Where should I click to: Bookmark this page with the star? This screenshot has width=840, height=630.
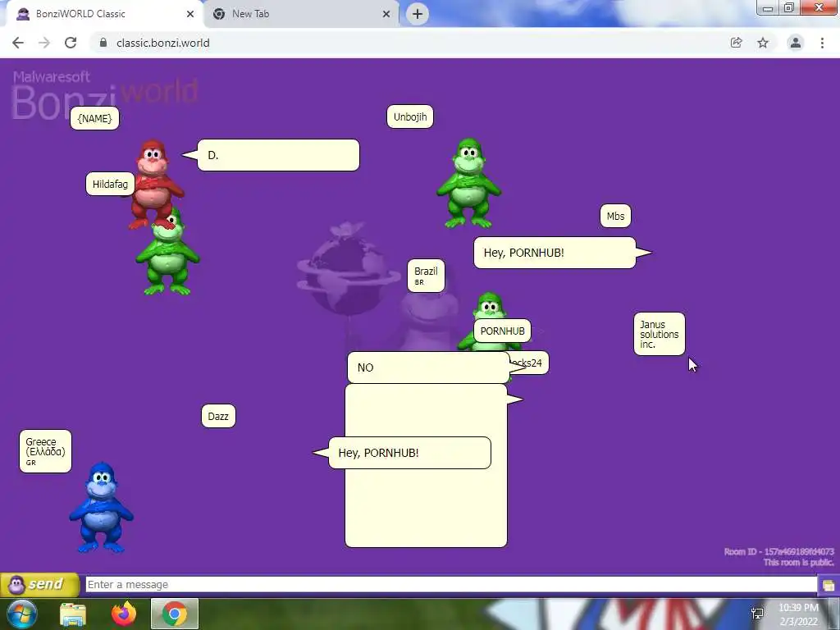(x=763, y=43)
